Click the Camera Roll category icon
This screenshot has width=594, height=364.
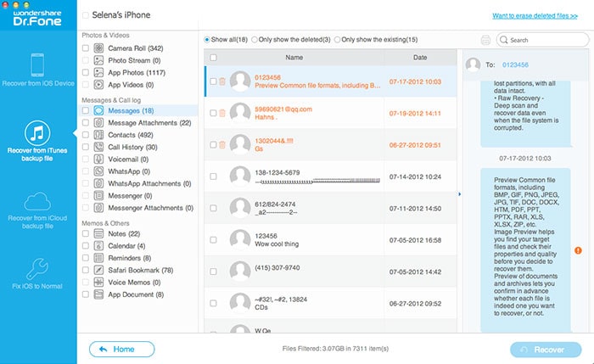coord(99,48)
